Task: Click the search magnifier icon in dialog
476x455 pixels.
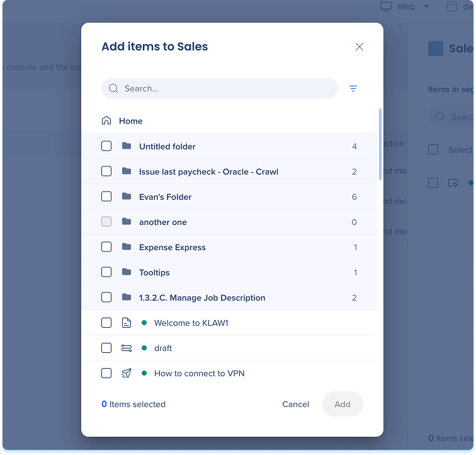Action: [113, 88]
